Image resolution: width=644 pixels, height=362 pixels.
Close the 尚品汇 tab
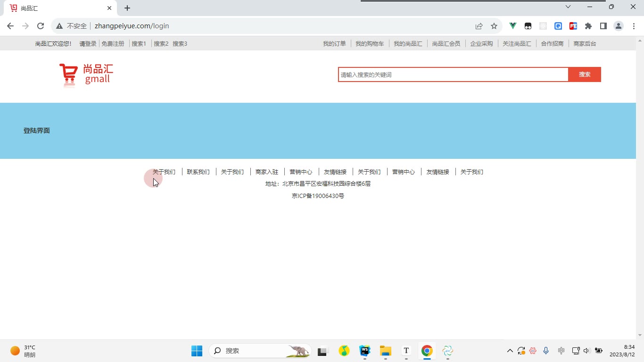tap(109, 8)
